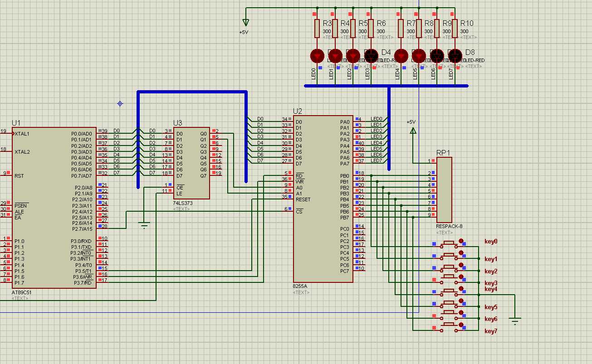Click the 8255A part name text
The height and width of the screenshot is (364, 592).
[x=300, y=286]
